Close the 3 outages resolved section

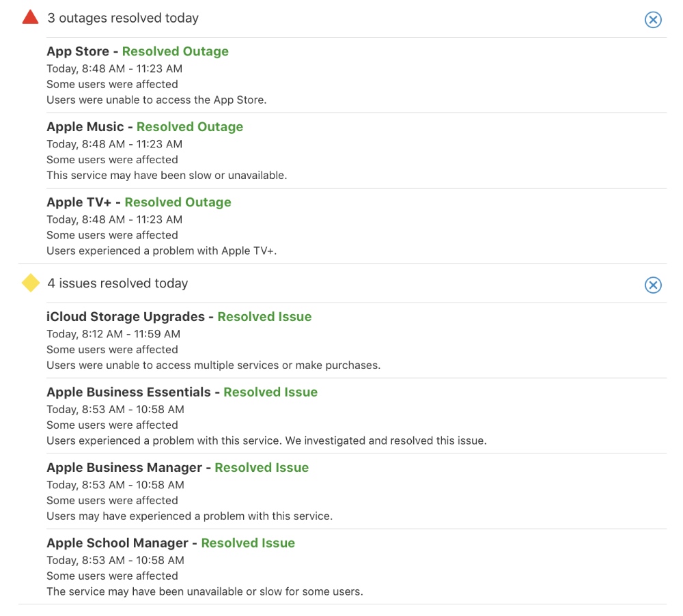[x=653, y=20]
